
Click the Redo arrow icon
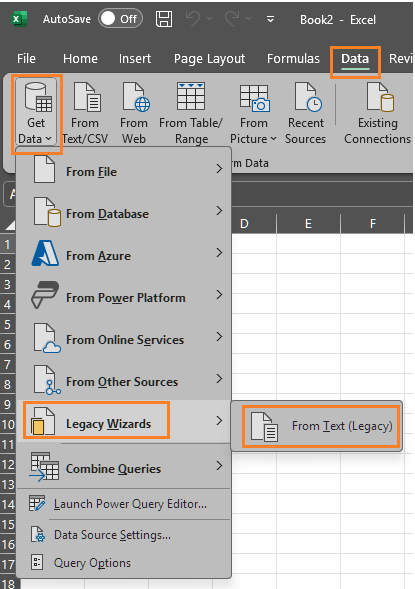click(x=232, y=18)
